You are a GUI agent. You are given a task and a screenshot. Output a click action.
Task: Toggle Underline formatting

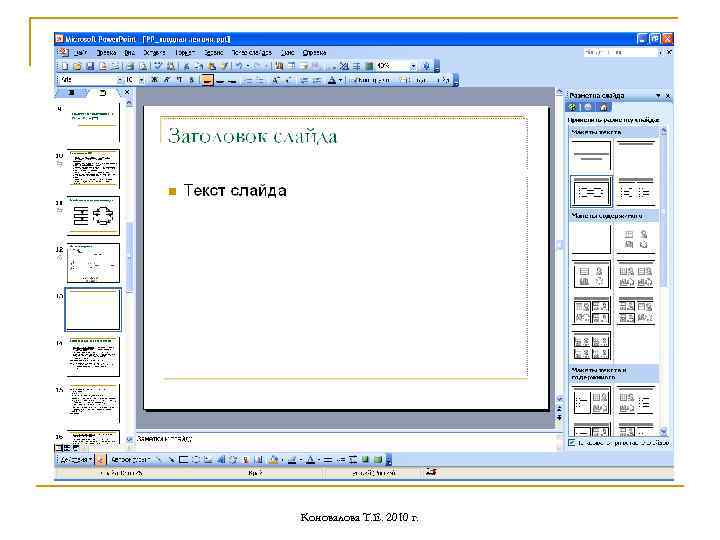[180, 80]
